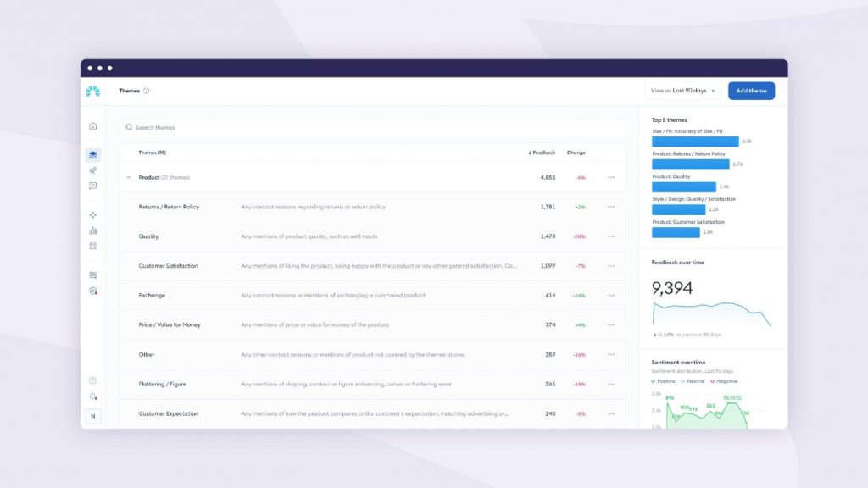Image resolution: width=868 pixels, height=488 pixels.
Task: Open more options for Customer Satisfaction row
Action: [611, 266]
